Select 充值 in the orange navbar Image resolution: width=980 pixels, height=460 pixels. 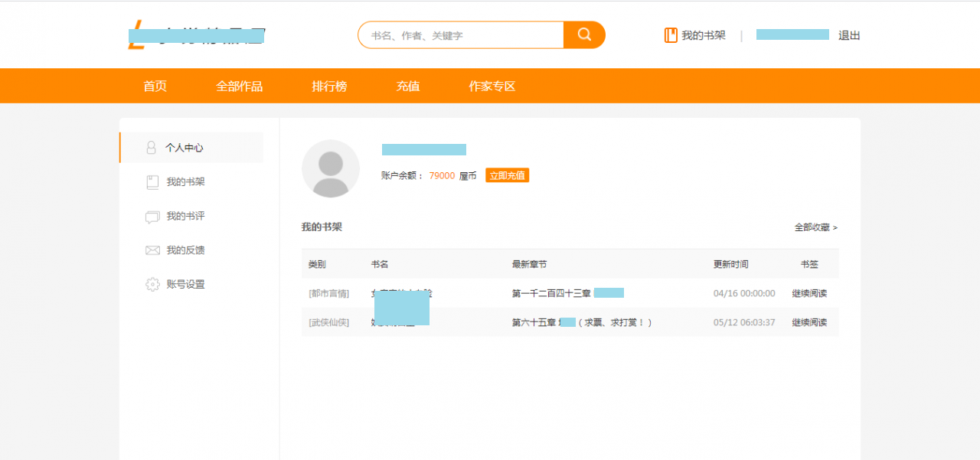pos(407,86)
